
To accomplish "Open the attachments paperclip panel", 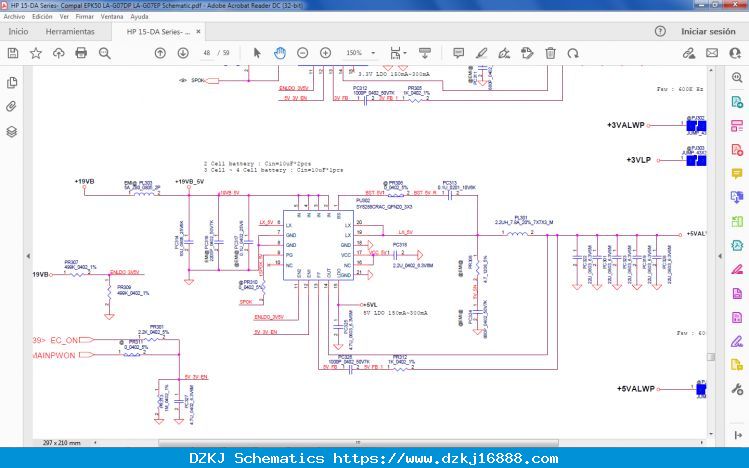I will point(11,106).
